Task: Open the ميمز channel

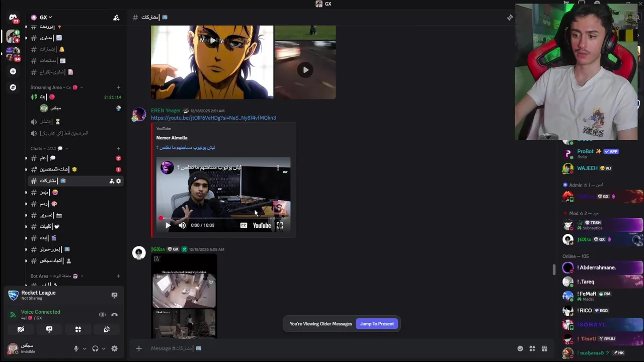Action: (x=75, y=193)
